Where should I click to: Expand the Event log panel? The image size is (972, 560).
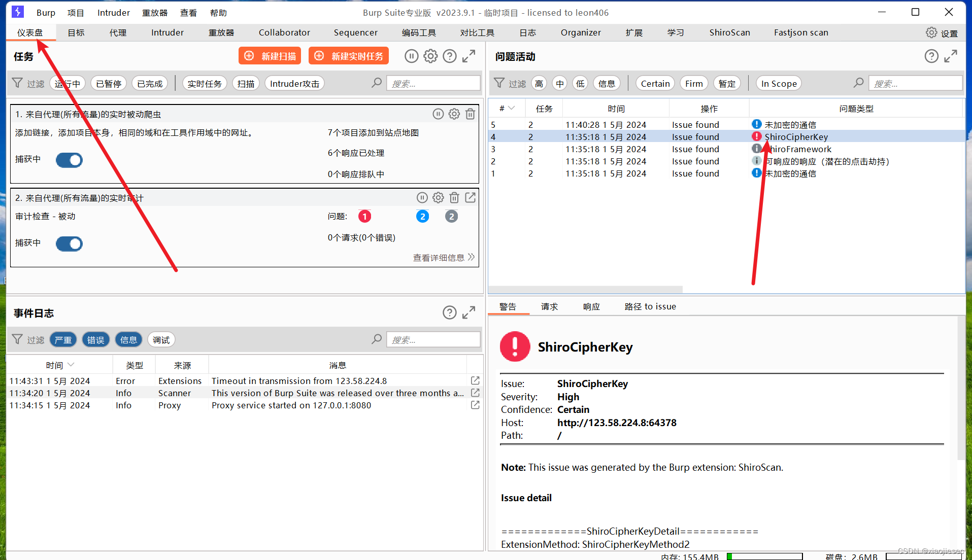point(469,312)
